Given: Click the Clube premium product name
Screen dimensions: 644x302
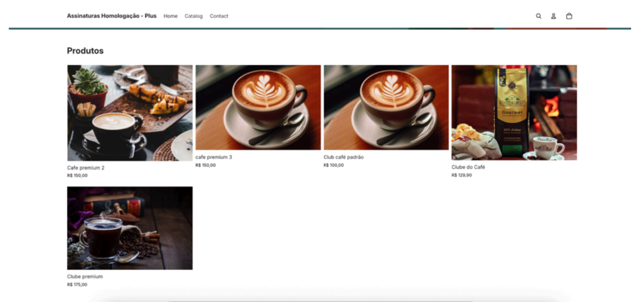Looking at the screenshot, I should click(x=85, y=277).
